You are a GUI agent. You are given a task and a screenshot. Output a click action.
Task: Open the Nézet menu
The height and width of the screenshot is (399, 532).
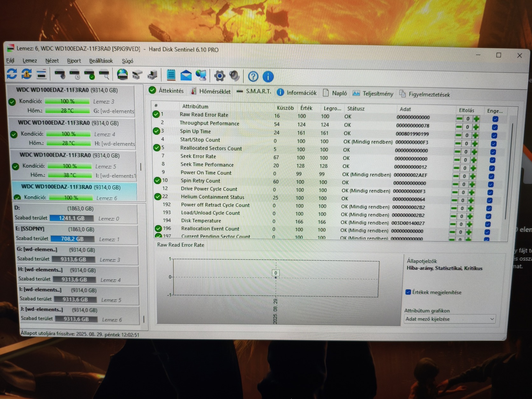point(52,60)
